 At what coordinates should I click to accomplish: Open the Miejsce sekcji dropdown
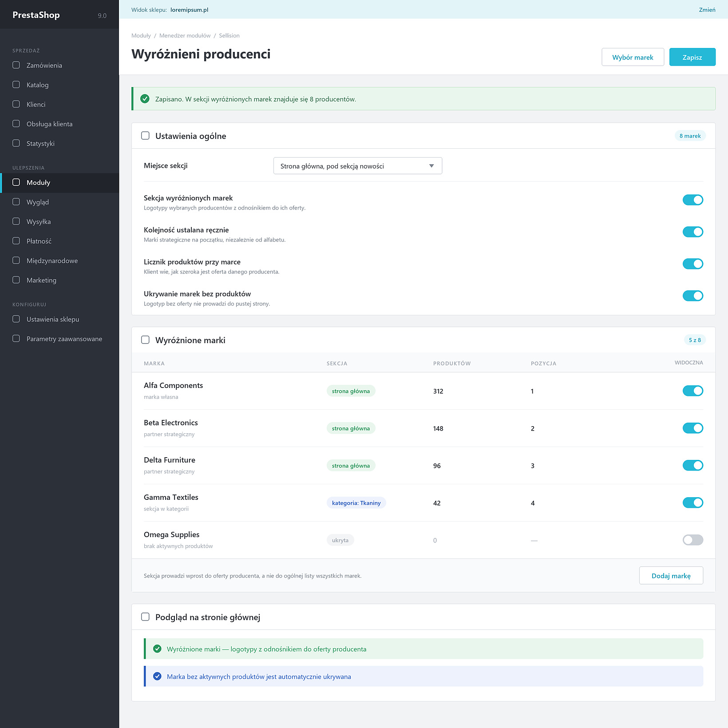tap(358, 166)
